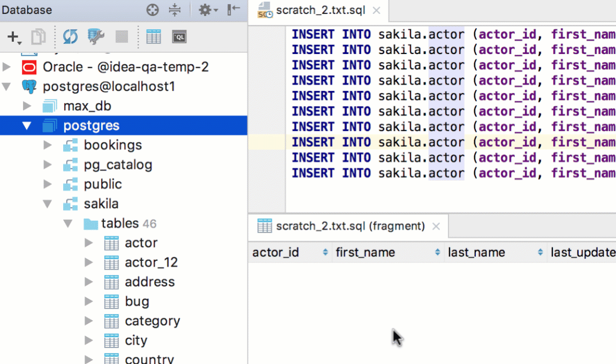Click the pg_catalog schema icon
The image size is (616, 364).
coord(70,165)
